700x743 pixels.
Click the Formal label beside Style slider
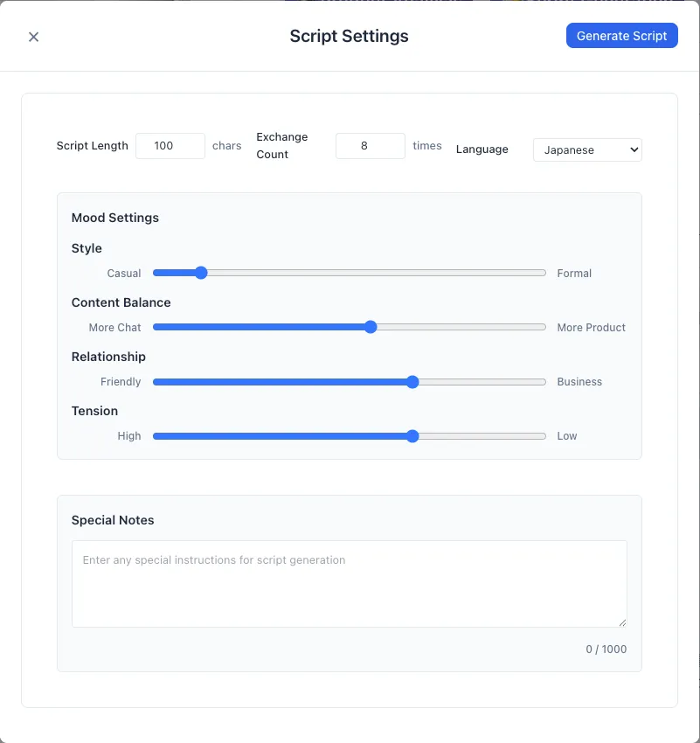574,274
